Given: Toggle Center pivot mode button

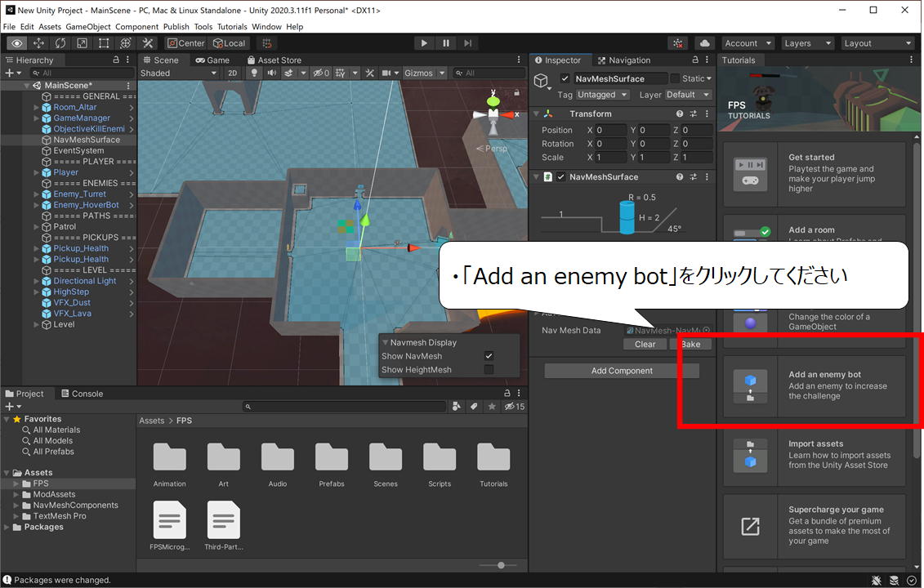Looking at the screenshot, I should click(185, 43).
